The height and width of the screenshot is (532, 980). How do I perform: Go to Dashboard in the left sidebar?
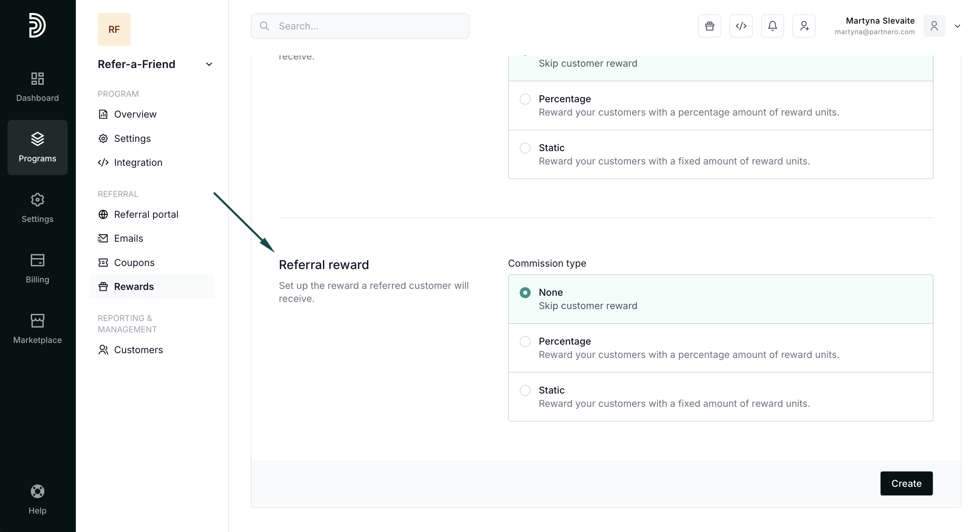point(37,87)
